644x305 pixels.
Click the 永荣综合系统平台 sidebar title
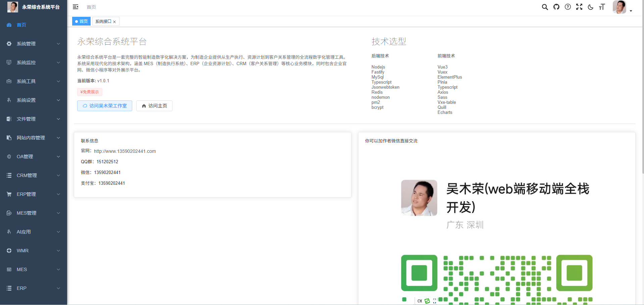pos(41,7)
